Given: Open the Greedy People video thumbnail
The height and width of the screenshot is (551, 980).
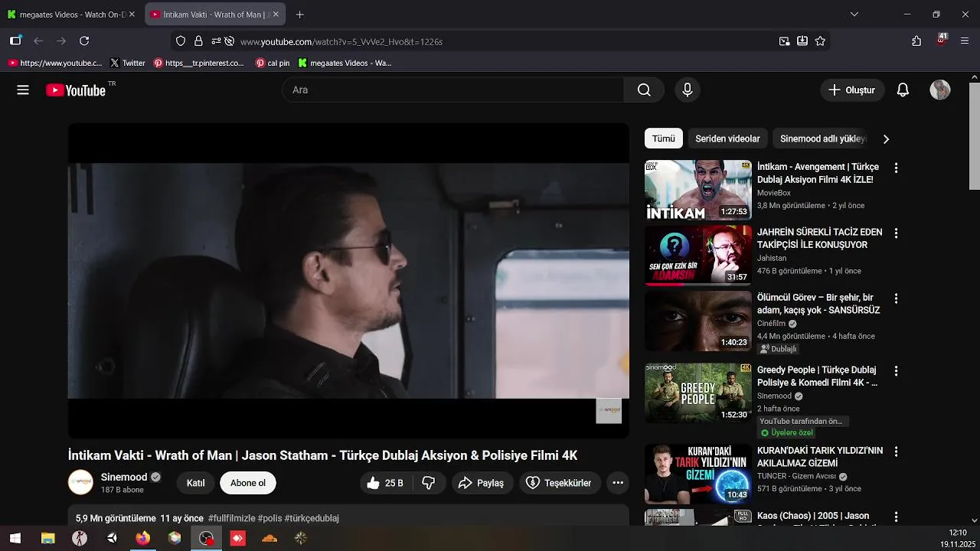Looking at the screenshot, I should point(698,393).
